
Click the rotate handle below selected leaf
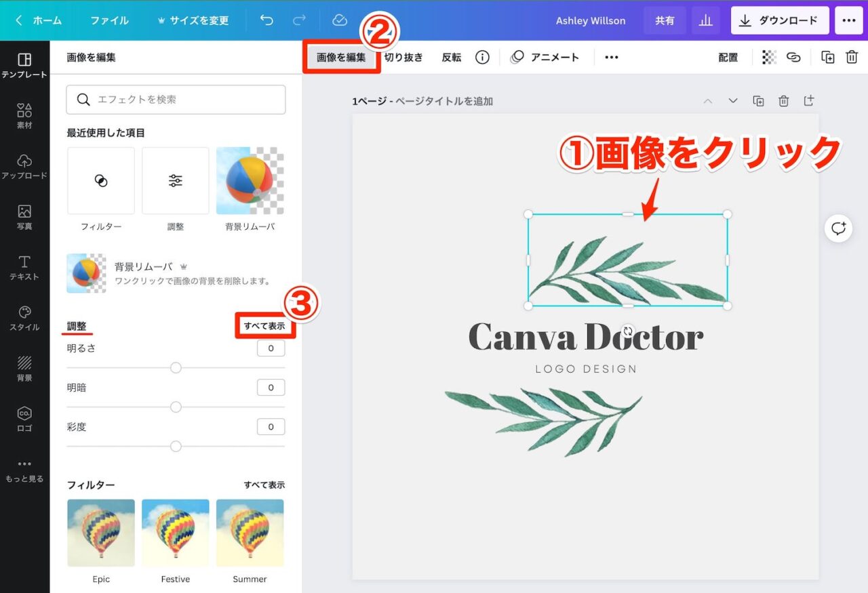click(x=628, y=331)
